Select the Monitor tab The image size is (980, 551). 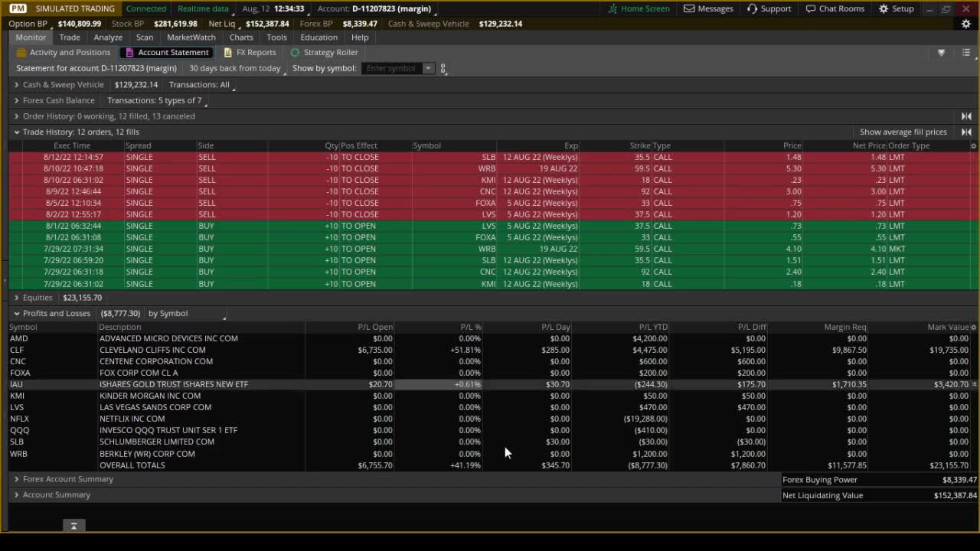[x=31, y=37]
